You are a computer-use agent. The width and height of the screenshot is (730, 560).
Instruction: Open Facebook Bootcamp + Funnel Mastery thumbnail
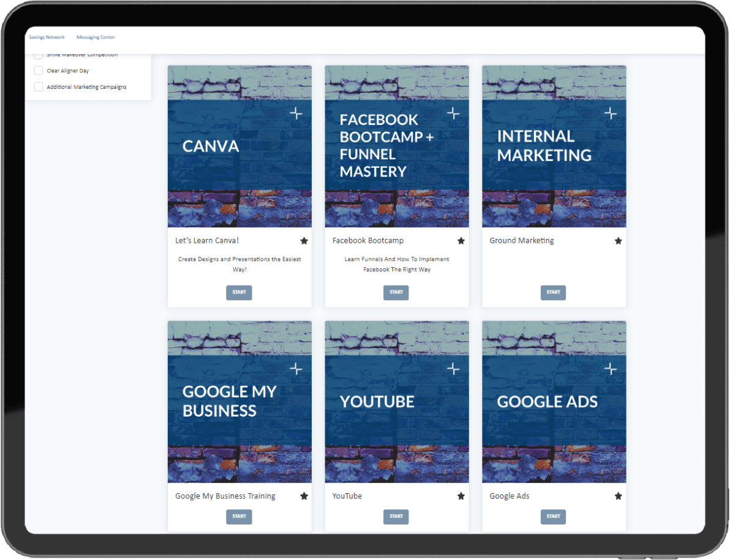[x=397, y=146]
